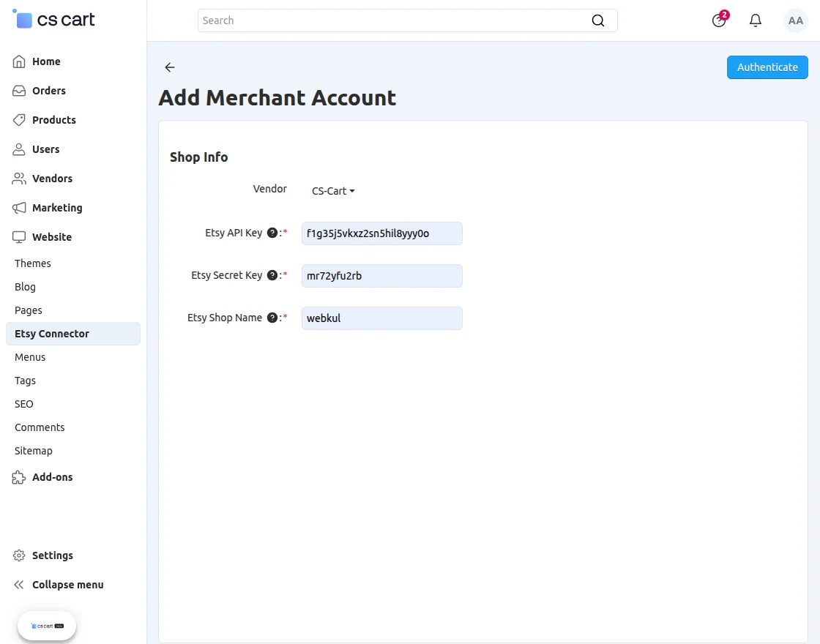Open Vendors menu label
Viewport: 820px width, 644px height.
point(52,179)
